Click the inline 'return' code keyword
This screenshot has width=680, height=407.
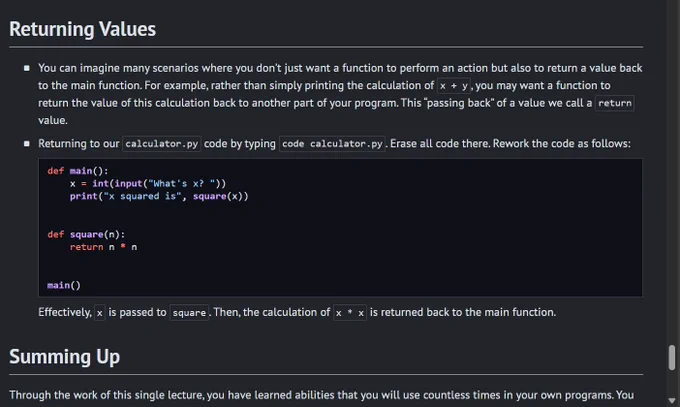coord(615,103)
